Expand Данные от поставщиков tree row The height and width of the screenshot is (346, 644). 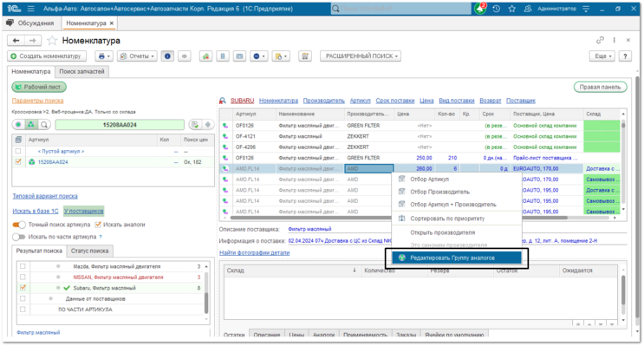(50, 298)
